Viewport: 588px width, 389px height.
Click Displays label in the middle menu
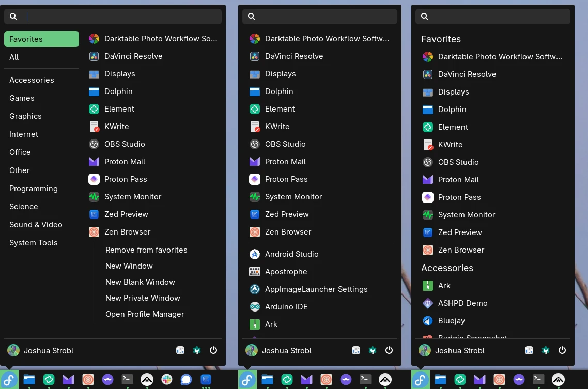281,74
